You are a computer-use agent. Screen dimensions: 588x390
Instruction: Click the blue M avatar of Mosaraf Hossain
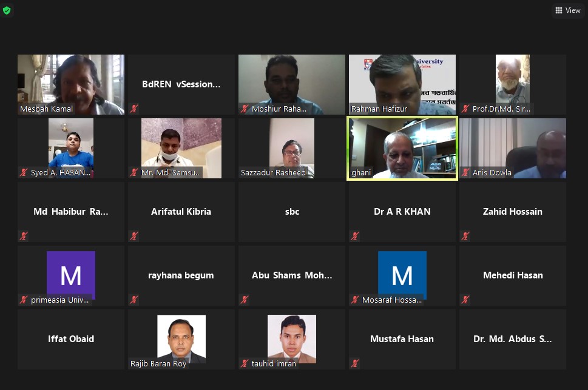click(x=402, y=275)
